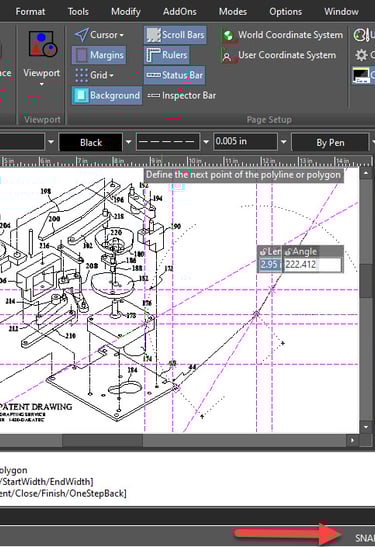Viewport: 375px width, 547px height.
Task: Toggle the Inspector Bar display
Action: [181, 95]
